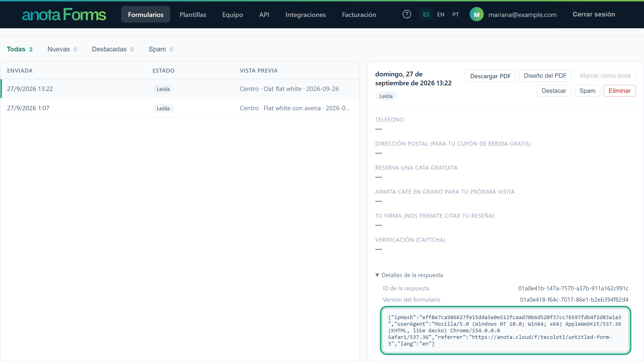
Task: Open the Equipo menu item
Action: (232, 15)
